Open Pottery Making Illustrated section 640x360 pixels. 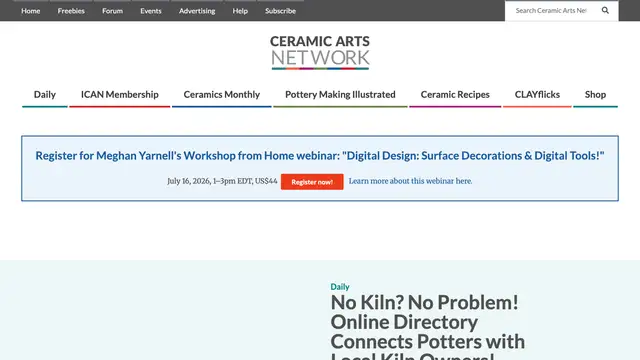pos(340,95)
